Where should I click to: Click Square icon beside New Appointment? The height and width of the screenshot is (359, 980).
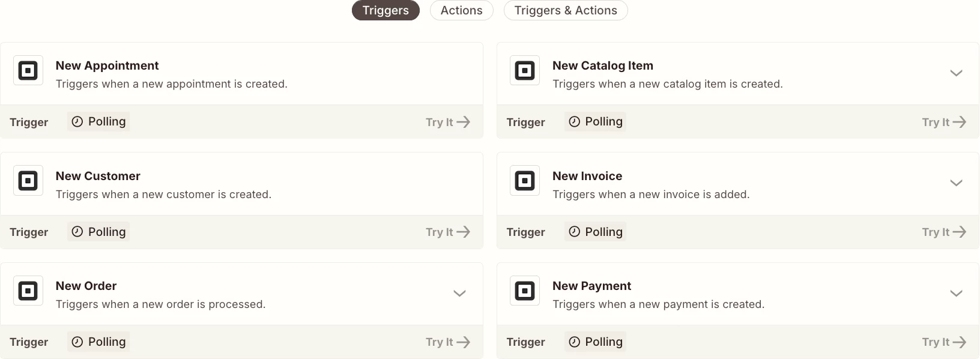tap(28, 71)
